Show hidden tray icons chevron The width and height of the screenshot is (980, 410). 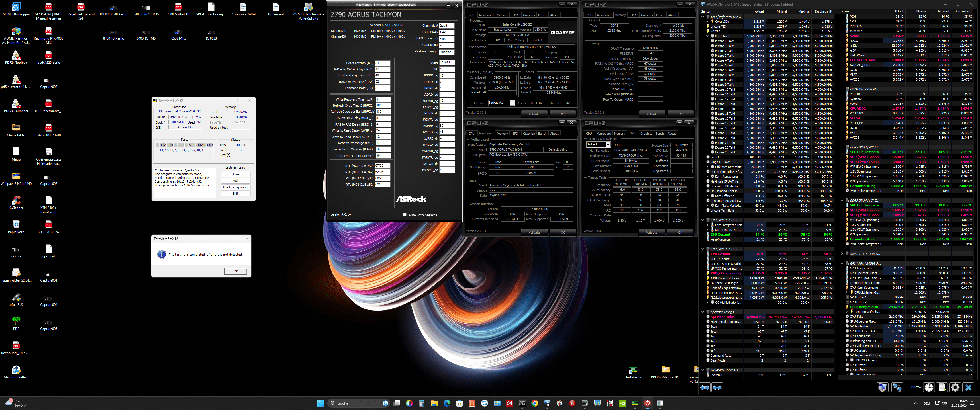(916, 403)
